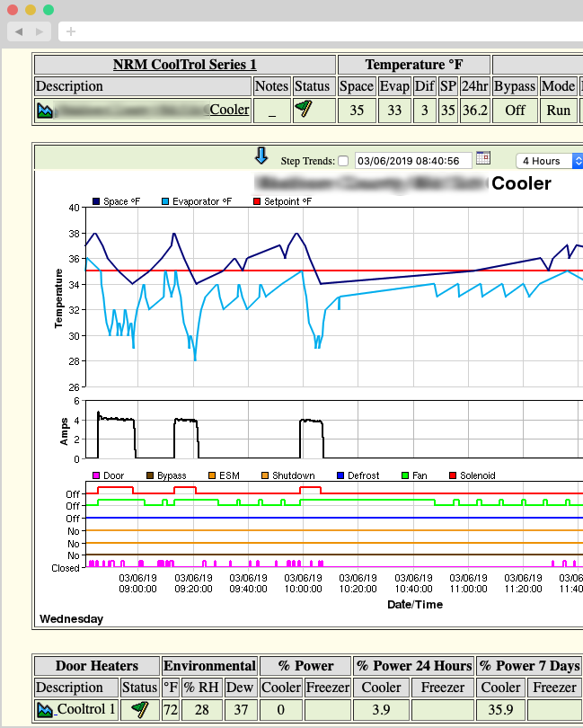The height and width of the screenshot is (728, 583).
Task: Click the Cooler chart title
Action: pyautogui.click(x=521, y=183)
